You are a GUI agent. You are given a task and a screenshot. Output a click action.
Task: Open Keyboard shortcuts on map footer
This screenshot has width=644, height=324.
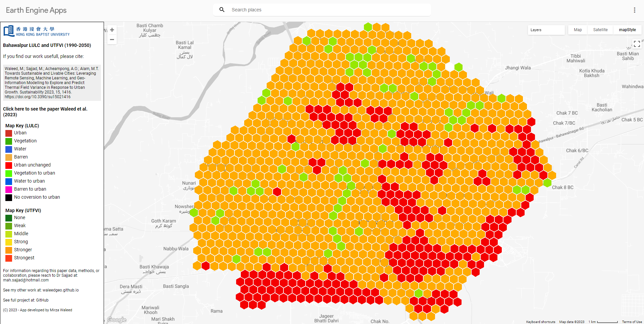tap(540, 322)
